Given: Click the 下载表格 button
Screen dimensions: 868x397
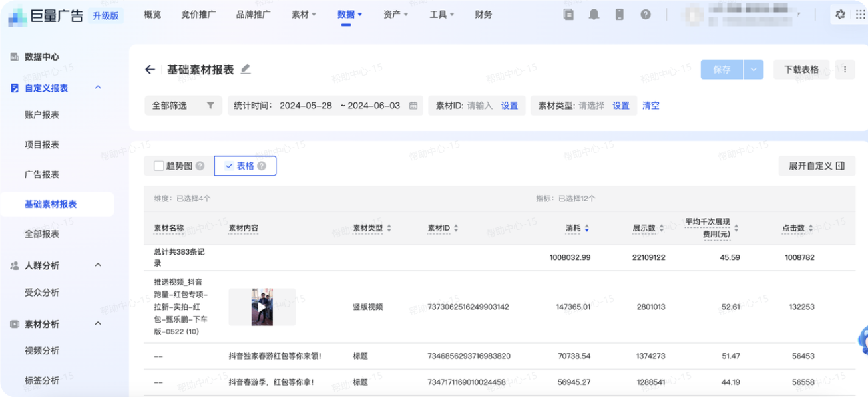Looking at the screenshot, I should 801,70.
